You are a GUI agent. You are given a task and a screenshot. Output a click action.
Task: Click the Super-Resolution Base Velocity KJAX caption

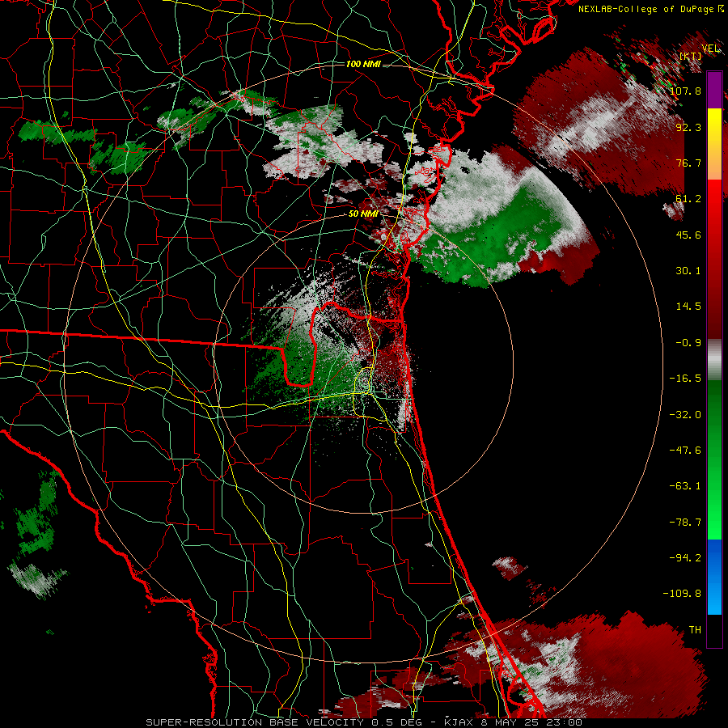point(363,722)
